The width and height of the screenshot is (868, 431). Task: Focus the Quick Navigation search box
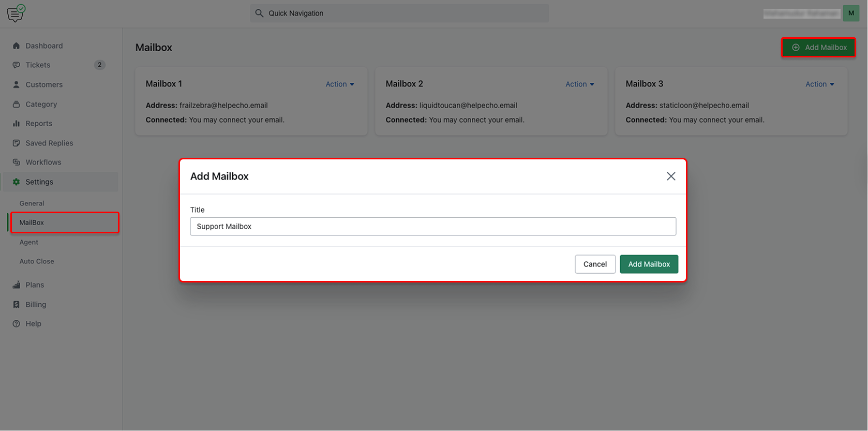click(399, 13)
